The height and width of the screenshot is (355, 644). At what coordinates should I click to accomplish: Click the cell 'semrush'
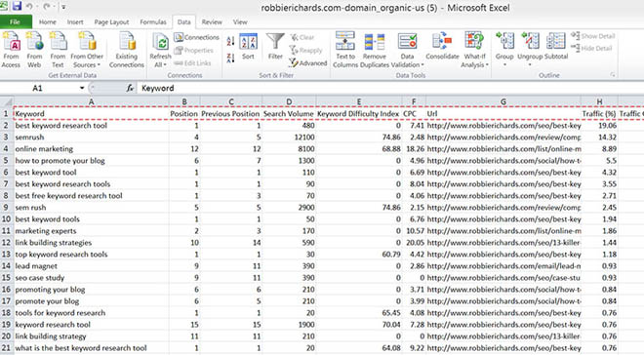(x=91, y=138)
